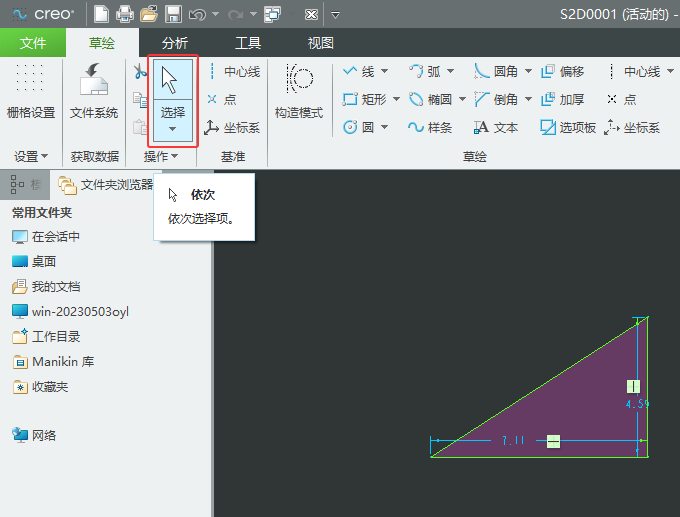Click the Open folder icon in quick access toolbar
The width and height of the screenshot is (680, 517).
(x=149, y=14)
